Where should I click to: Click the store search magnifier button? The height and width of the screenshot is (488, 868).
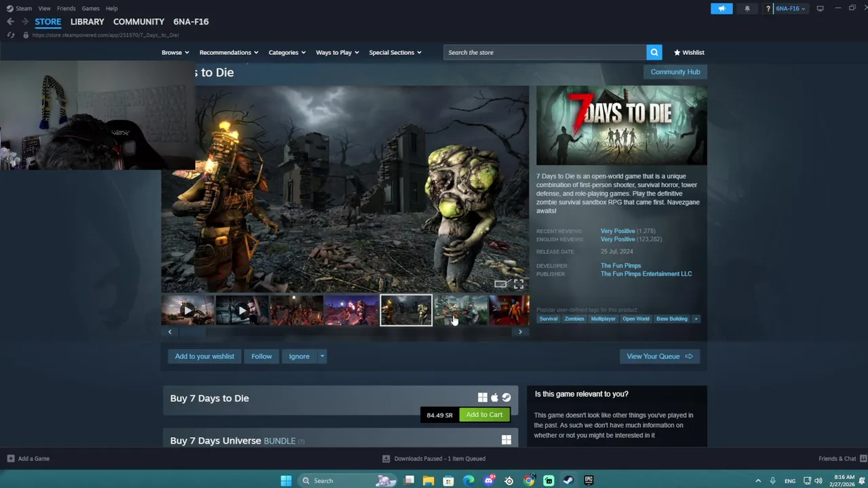654,52
